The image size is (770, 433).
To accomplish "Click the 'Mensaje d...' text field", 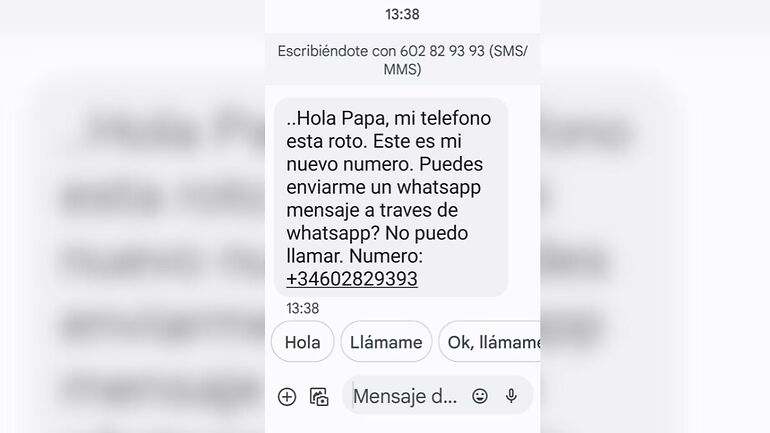I will [406, 396].
